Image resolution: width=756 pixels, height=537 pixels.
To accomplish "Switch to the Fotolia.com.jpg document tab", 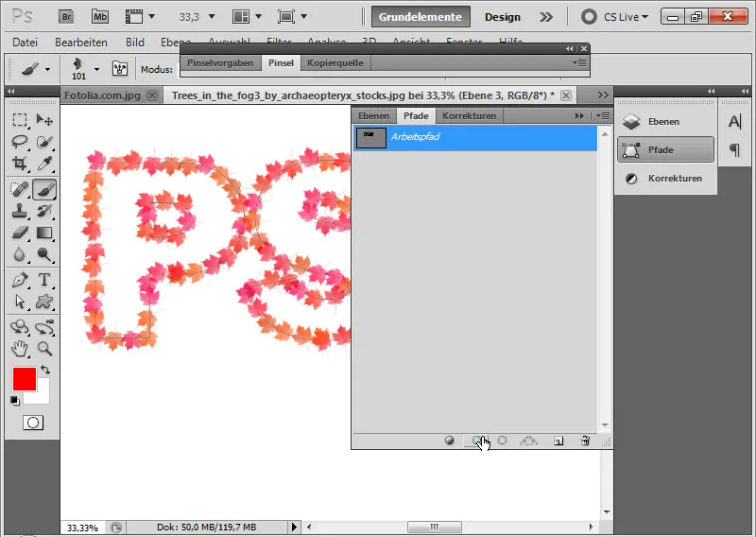I will click(x=102, y=95).
